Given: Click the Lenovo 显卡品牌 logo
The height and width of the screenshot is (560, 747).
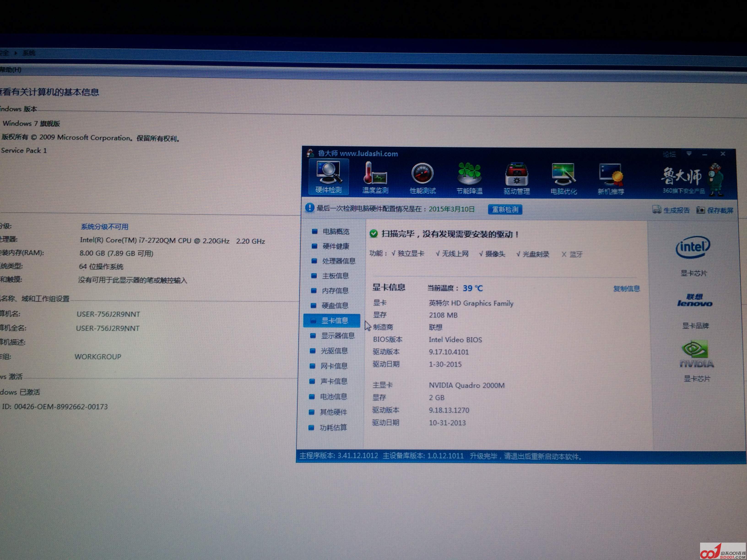Looking at the screenshot, I should coord(695,300).
